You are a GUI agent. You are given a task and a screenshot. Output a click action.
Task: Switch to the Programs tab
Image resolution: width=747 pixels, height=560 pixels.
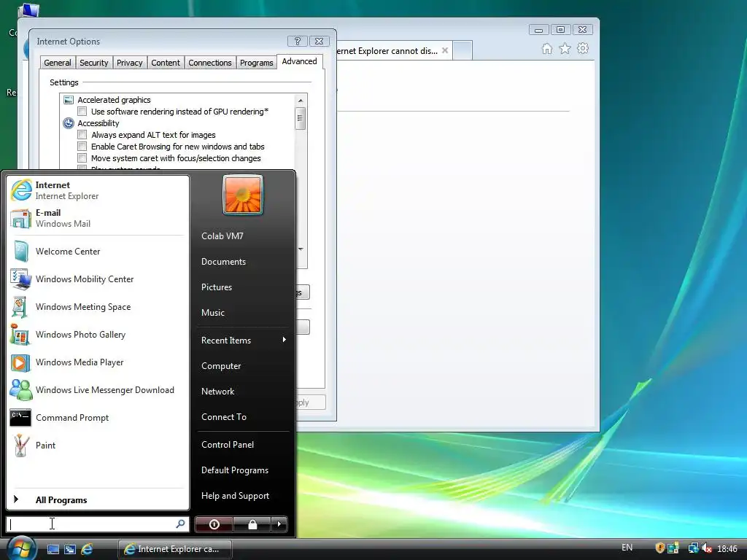[256, 63]
